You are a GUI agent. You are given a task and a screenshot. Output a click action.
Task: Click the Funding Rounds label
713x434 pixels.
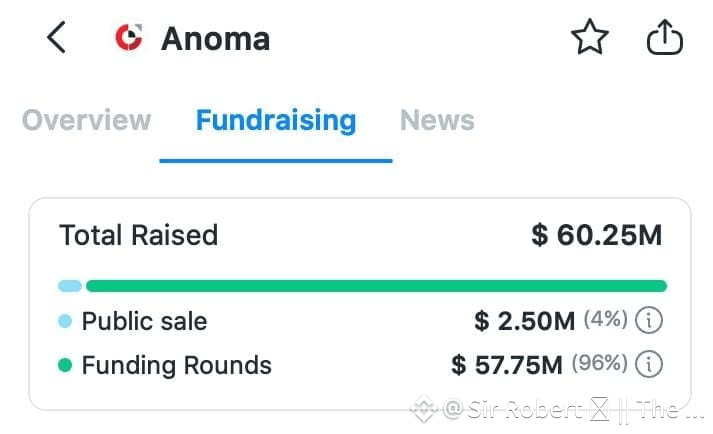[x=176, y=365]
